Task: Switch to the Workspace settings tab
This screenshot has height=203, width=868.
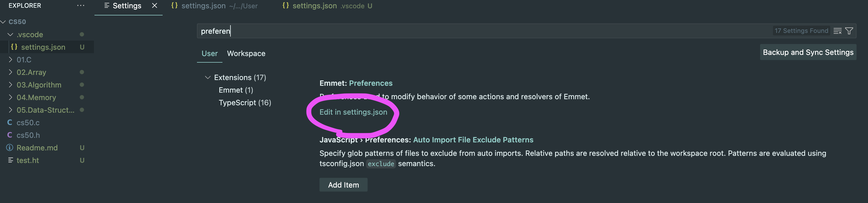Action: coord(246,53)
